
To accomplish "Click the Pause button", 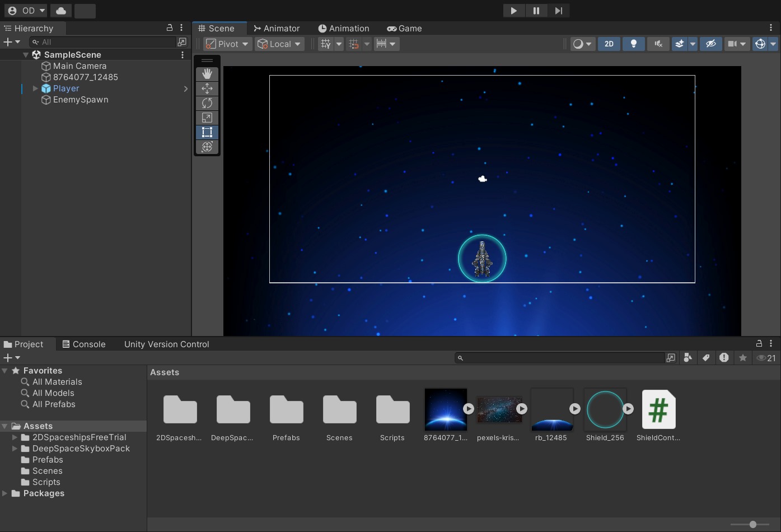I will 536,11.
